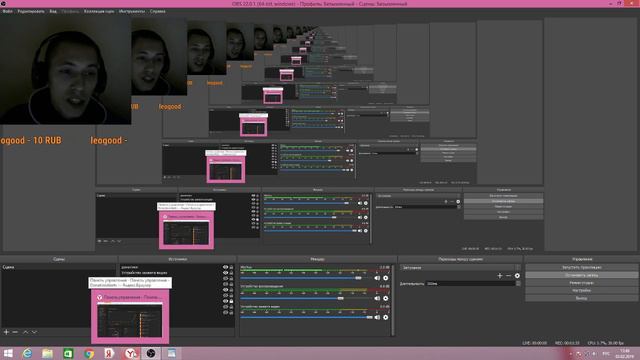Toggle eye icon for Устройство захвата видео source

pyautogui.click(x=225, y=273)
